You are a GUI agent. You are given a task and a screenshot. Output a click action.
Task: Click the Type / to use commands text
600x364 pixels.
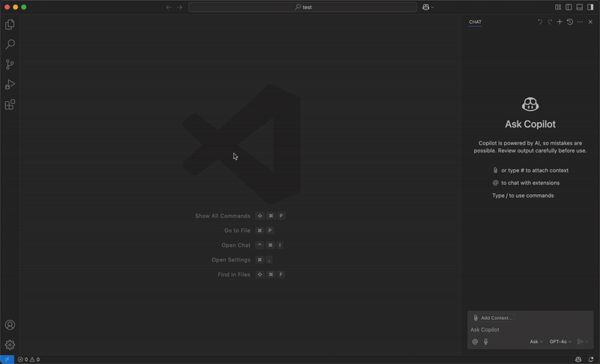pyautogui.click(x=523, y=195)
